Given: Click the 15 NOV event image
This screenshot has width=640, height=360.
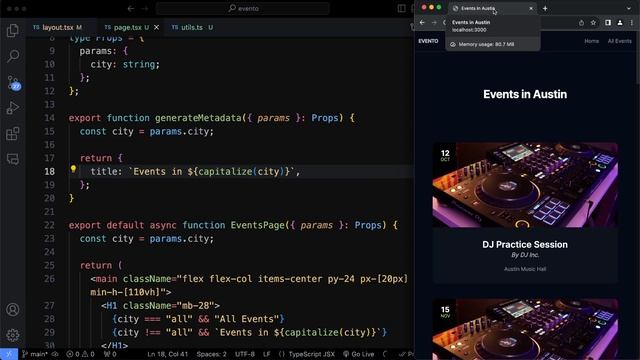Looking at the screenshot, I should point(525,329).
